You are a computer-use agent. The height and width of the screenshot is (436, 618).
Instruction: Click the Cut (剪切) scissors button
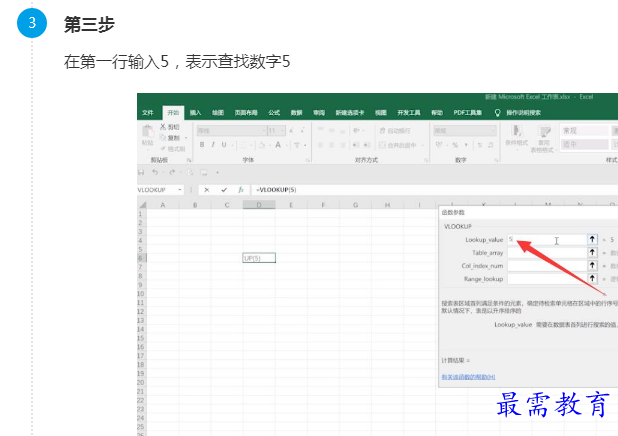point(169,127)
